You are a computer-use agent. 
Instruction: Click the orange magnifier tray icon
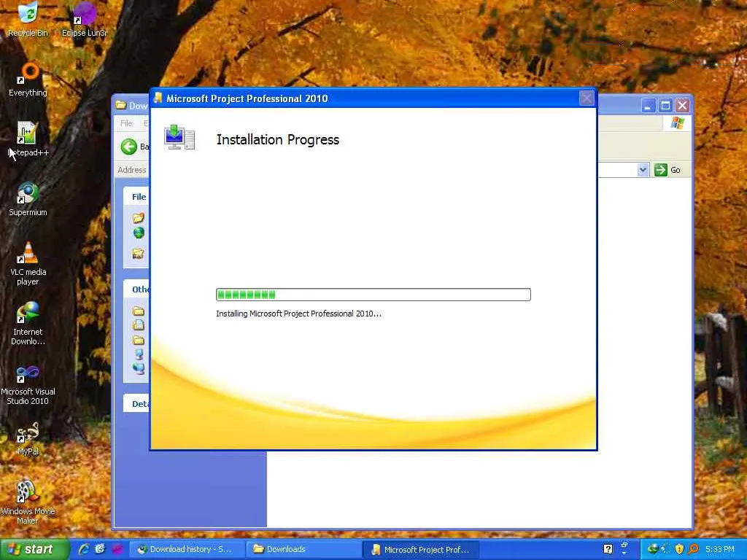coord(693,549)
